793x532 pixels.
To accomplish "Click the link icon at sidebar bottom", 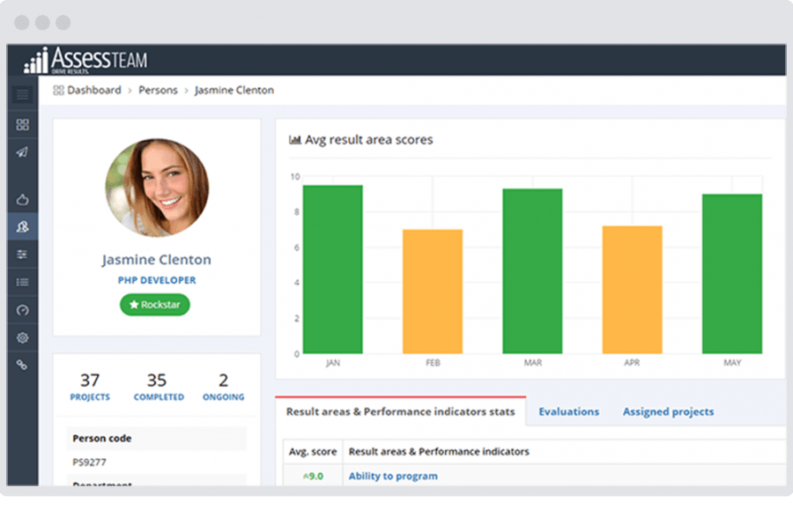I will click(x=22, y=365).
